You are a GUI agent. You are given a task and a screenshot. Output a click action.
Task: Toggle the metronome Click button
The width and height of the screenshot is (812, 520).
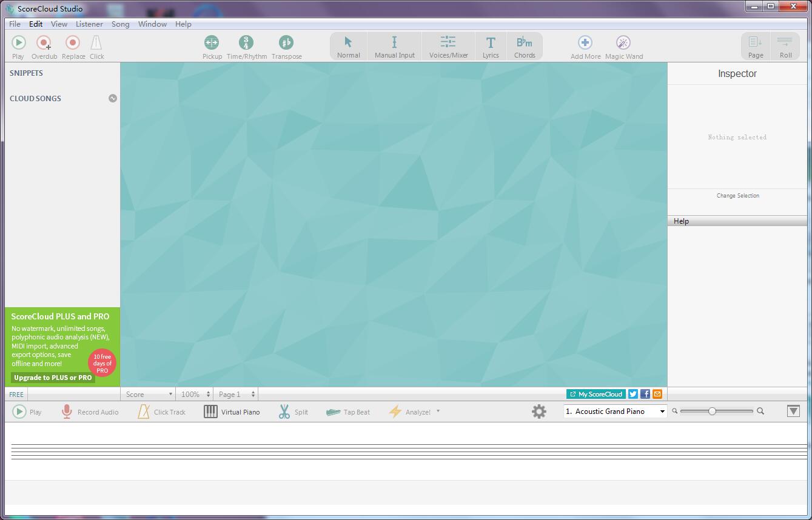point(96,43)
